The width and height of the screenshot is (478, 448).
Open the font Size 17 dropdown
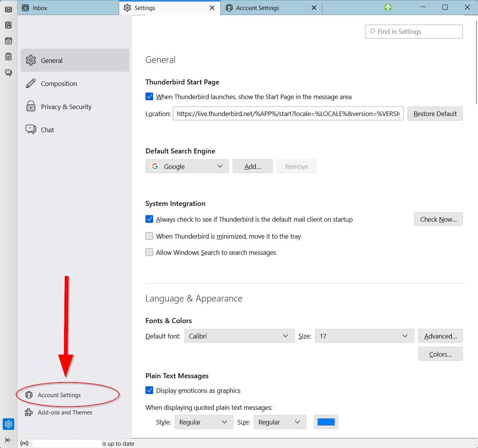click(x=365, y=336)
